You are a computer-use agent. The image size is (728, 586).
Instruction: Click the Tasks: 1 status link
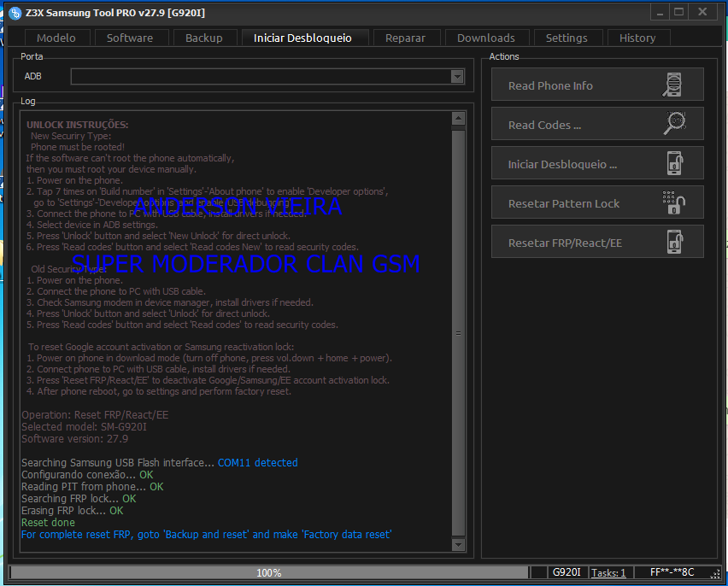(608, 573)
